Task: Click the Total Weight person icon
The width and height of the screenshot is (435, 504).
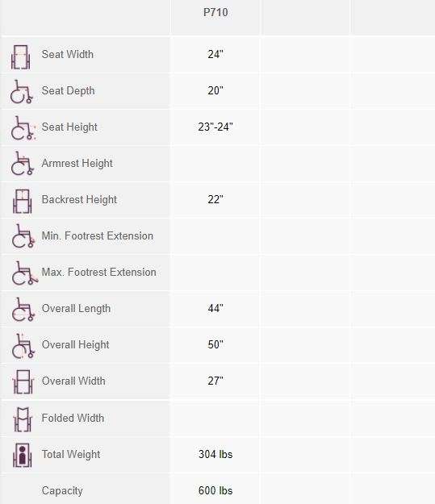Action: [x=23, y=455]
